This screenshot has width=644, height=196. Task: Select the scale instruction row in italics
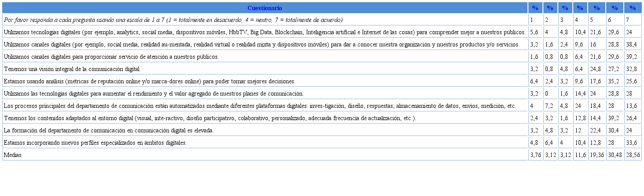(173, 20)
